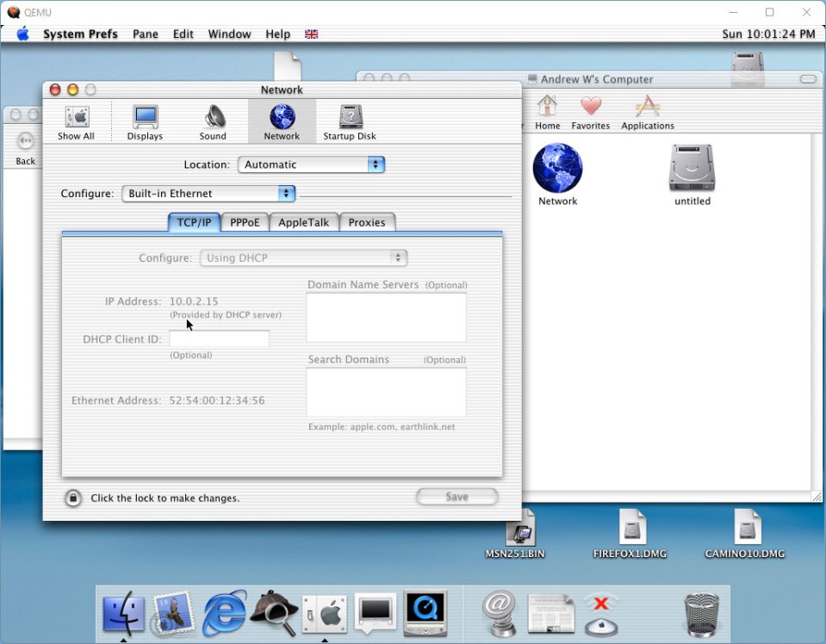This screenshot has height=644, width=826.
Task: Open the Trash in the Dock
Action: tap(700, 615)
